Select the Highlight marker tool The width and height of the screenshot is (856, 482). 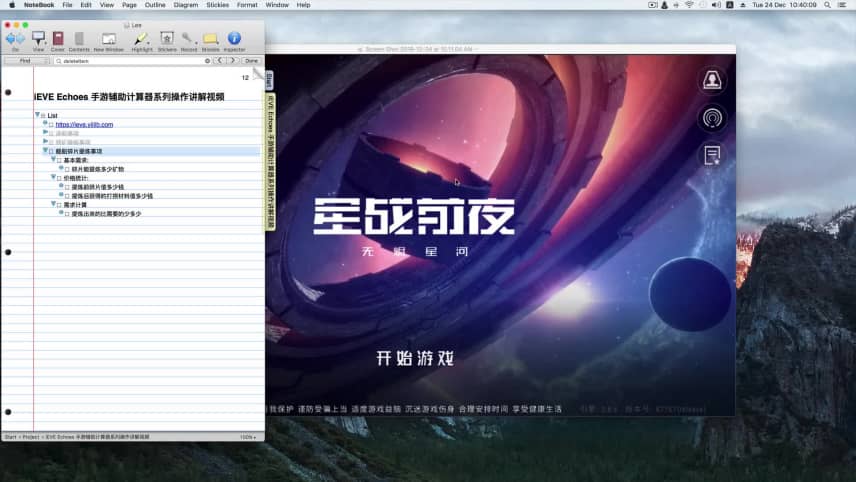(x=141, y=38)
